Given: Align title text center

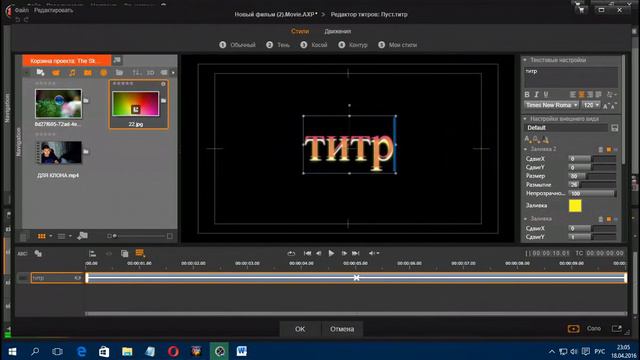Looking at the screenshot, I should (582, 94).
